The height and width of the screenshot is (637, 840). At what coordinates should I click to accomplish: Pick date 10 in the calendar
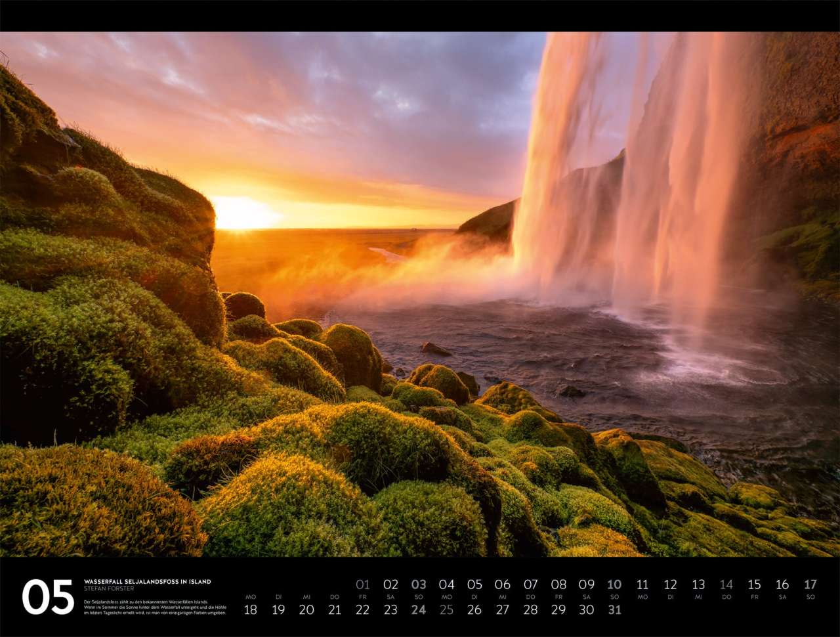pyautogui.click(x=614, y=584)
